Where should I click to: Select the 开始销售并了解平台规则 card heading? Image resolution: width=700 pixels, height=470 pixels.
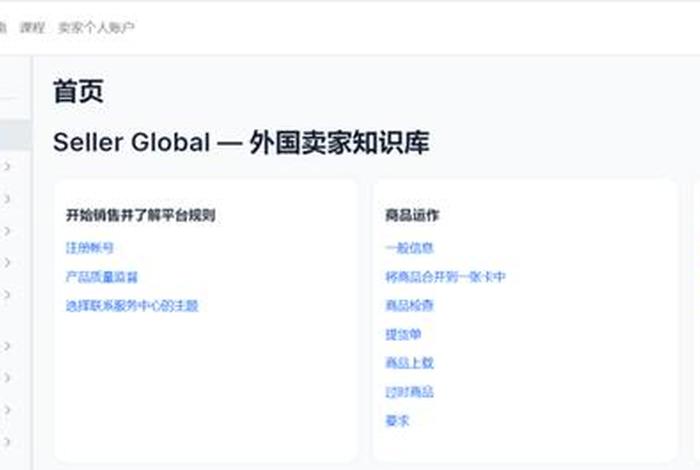click(141, 216)
